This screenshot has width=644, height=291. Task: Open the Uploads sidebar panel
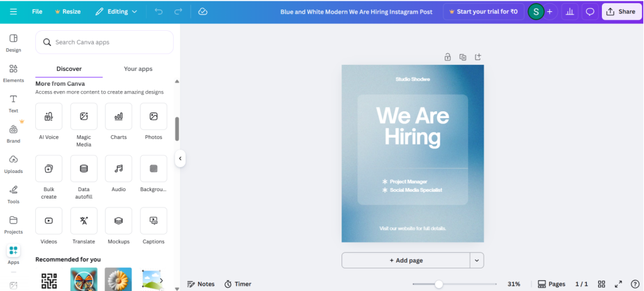click(x=13, y=165)
